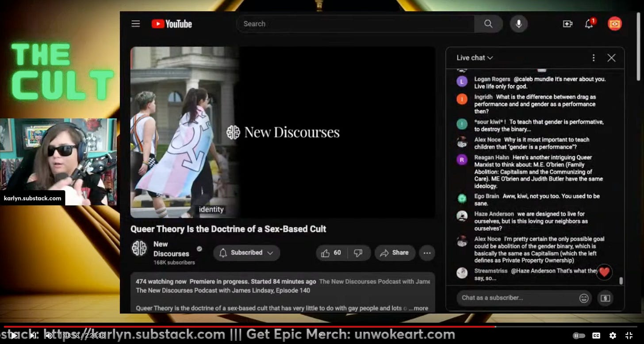
Task: Exit full screen in outer player
Action: pos(629,336)
